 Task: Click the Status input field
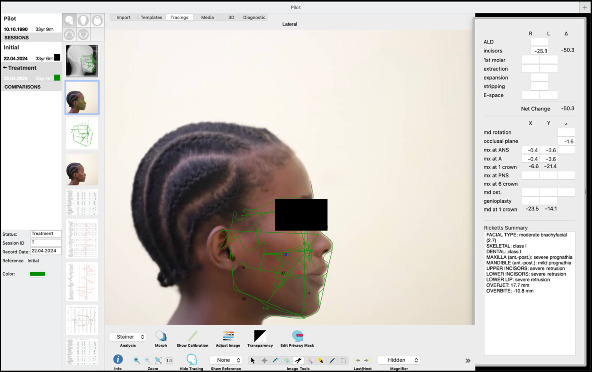45,234
